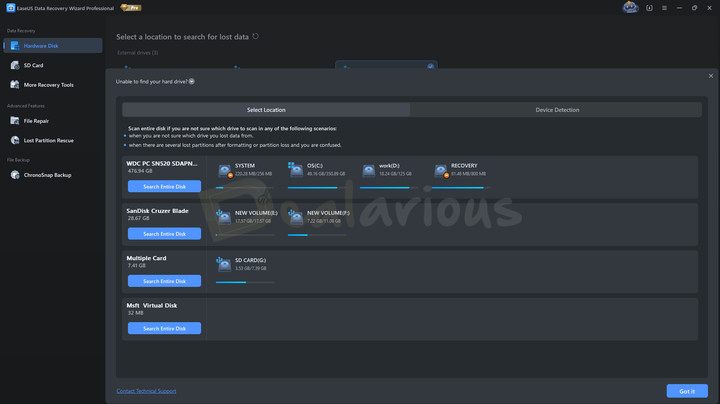Click the 'External drives (3)' label
Image resolution: width=720 pixels, height=404 pixels.
click(x=138, y=53)
